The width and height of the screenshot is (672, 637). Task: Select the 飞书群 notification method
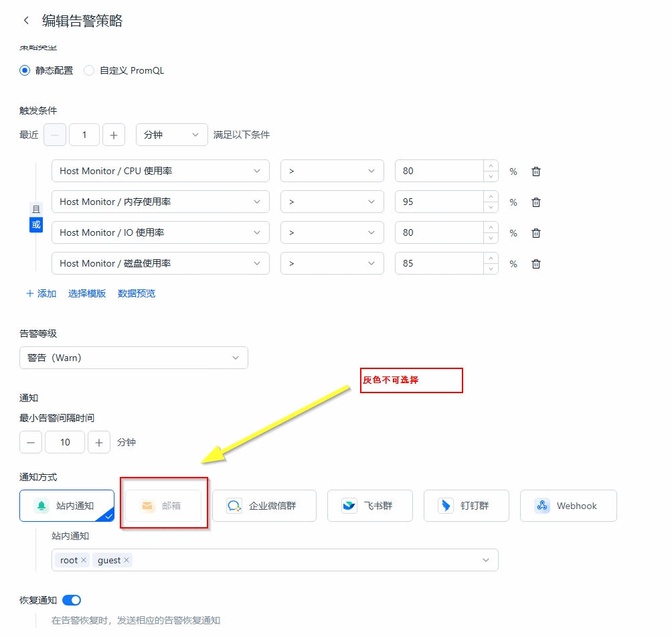(x=370, y=506)
